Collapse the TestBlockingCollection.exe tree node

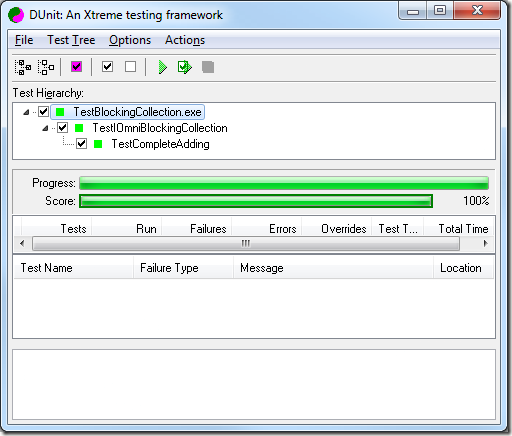(x=26, y=112)
